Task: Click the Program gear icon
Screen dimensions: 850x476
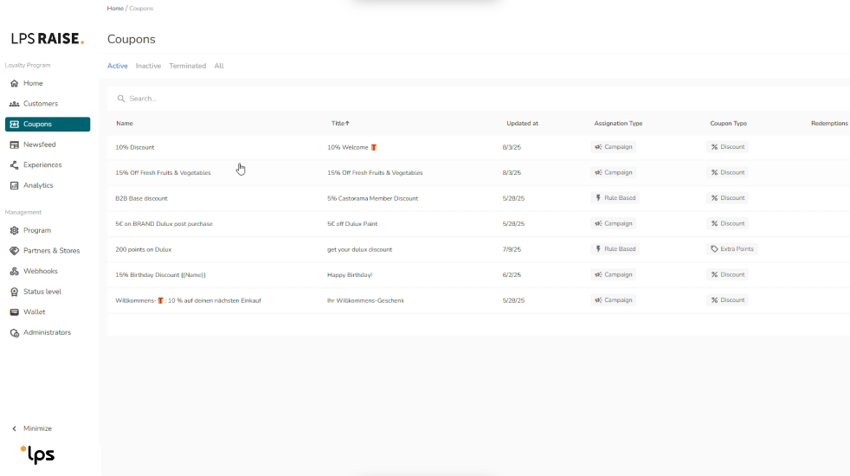Action: click(x=14, y=230)
